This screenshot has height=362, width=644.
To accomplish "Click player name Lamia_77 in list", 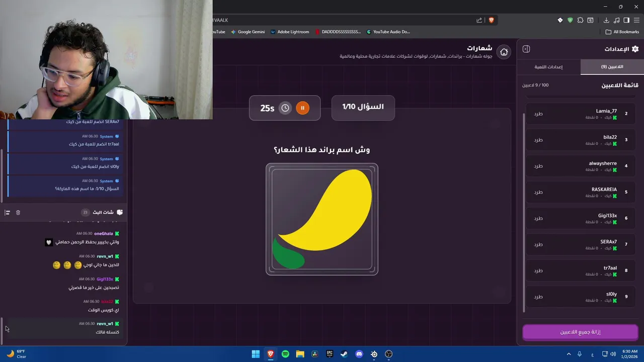I will click(606, 111).
